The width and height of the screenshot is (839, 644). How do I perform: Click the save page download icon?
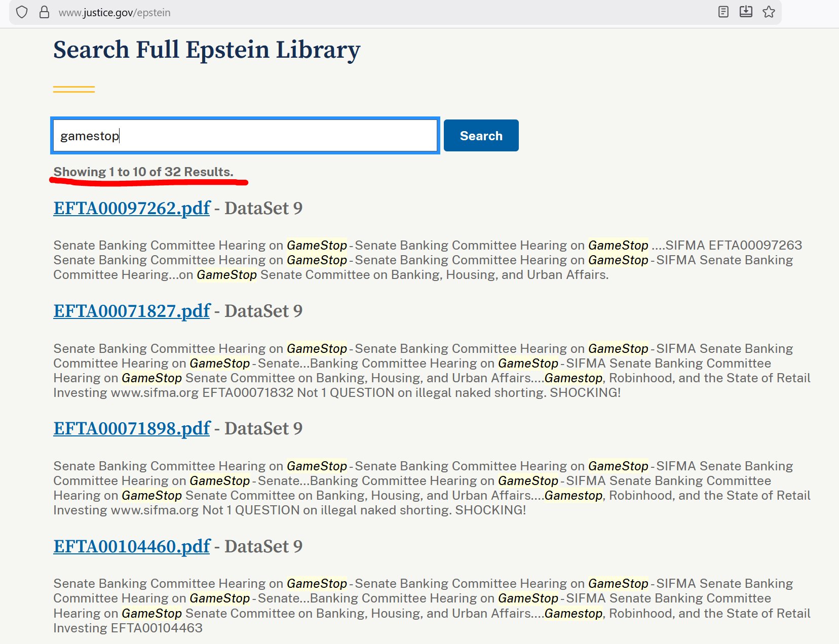click(746, 12)
